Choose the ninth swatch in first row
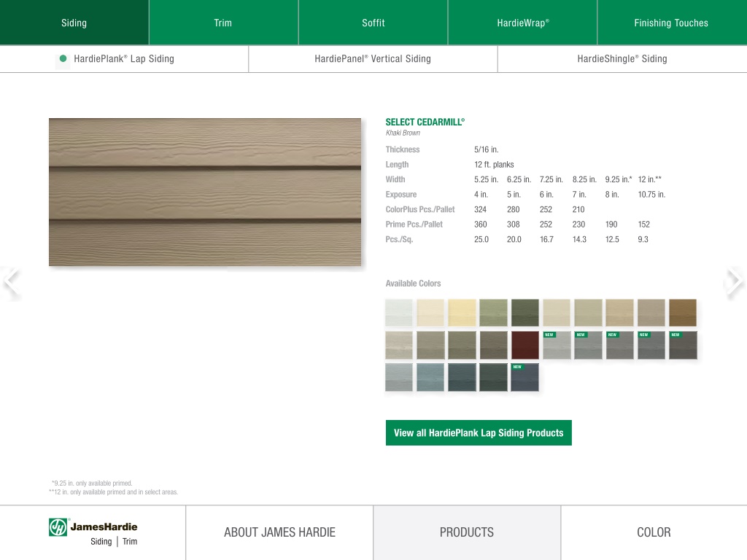The width and height of the screenshot is (747, 560). [651, 313]
